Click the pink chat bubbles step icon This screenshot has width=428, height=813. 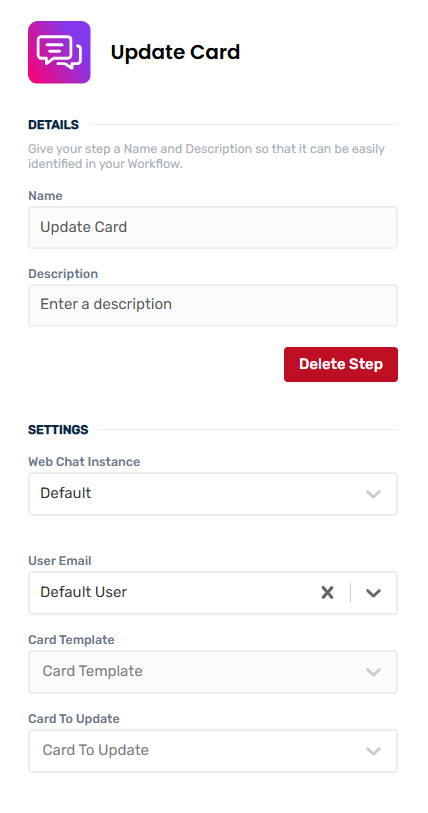(x=59, y=52)
